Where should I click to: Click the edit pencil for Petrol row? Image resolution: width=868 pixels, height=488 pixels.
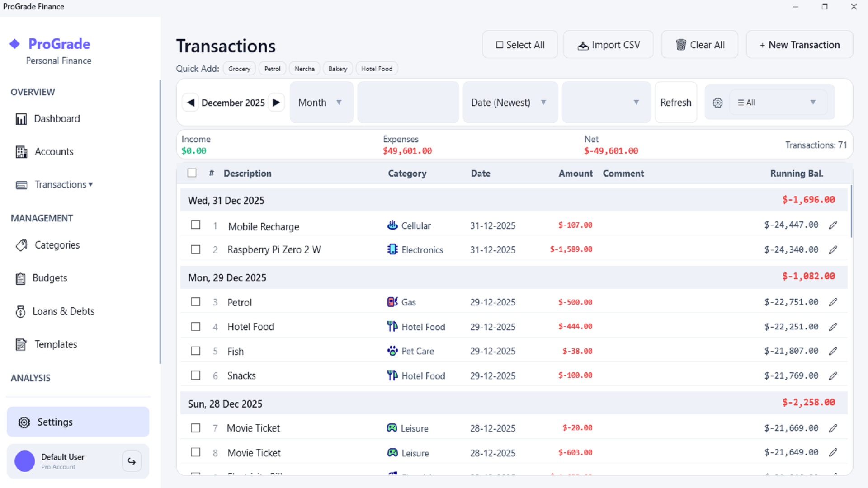click(833, 302)
